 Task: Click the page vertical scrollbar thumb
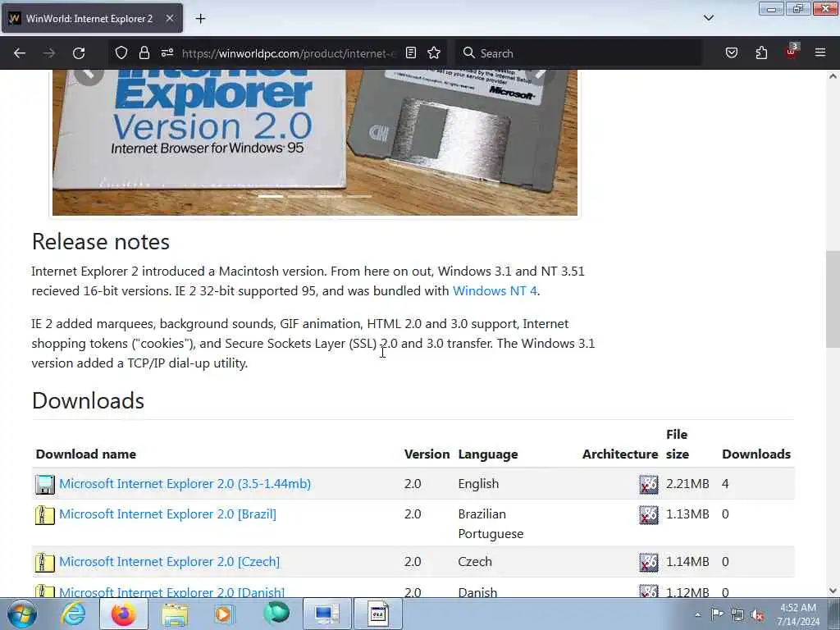[x=833, y=299]
